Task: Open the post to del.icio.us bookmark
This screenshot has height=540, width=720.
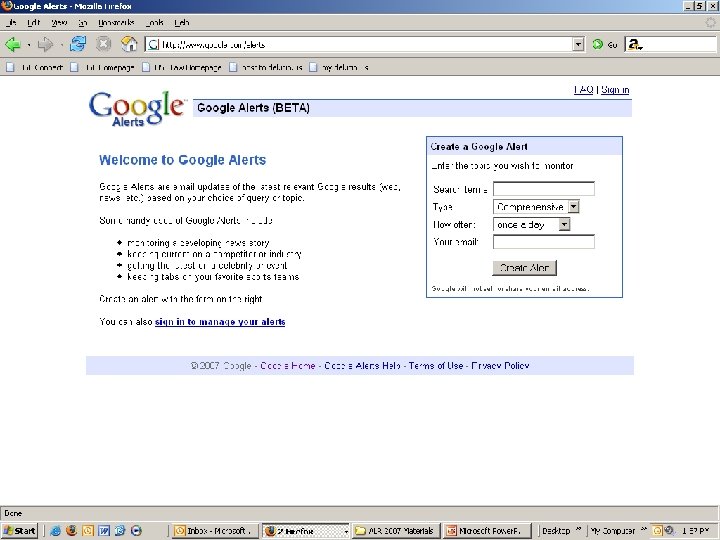Action: tap(266, 68)
